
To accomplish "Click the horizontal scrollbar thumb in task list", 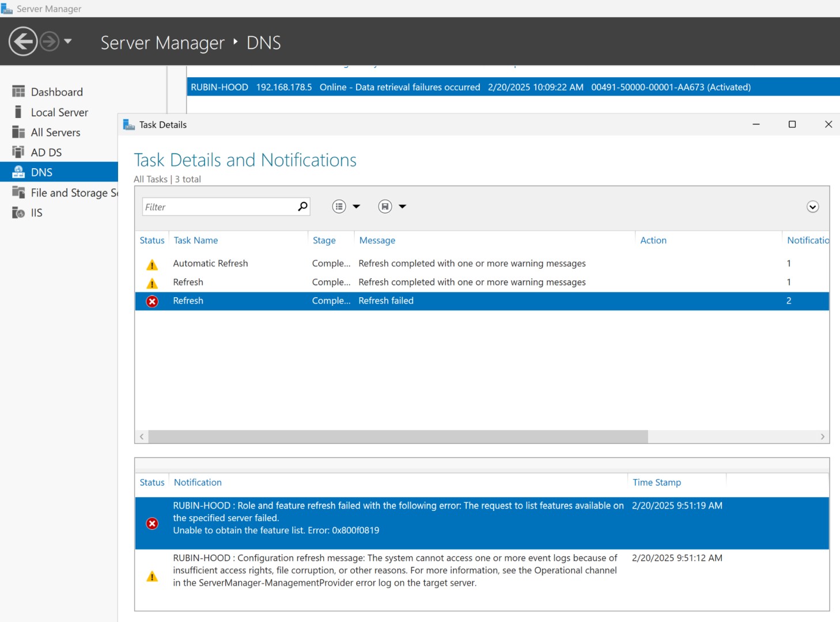I will coord(398,437).
